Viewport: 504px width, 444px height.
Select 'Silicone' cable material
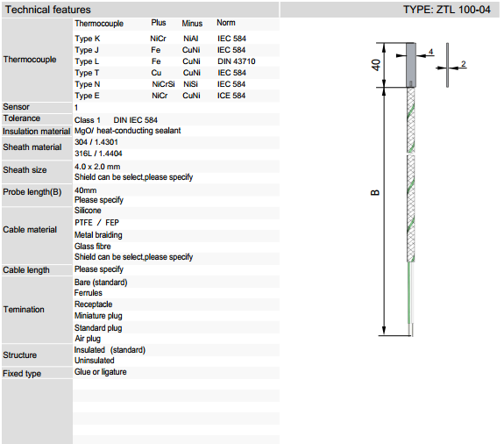pyautogui.click(x=88, y=211)
